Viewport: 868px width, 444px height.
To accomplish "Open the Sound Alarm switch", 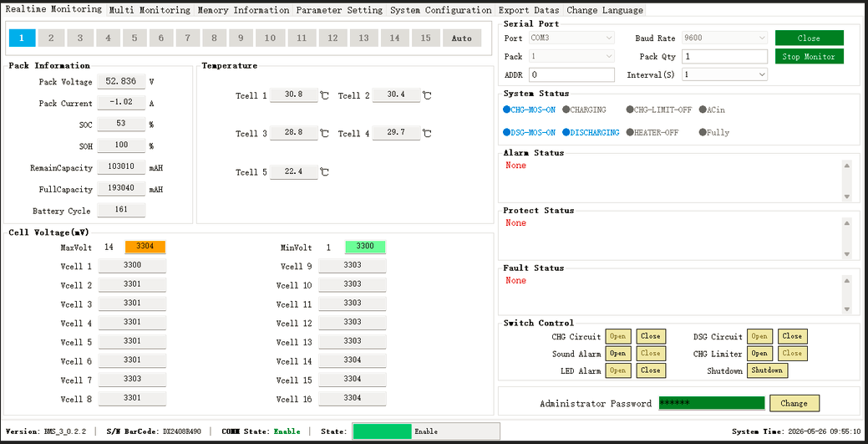I will coord(617,353).
